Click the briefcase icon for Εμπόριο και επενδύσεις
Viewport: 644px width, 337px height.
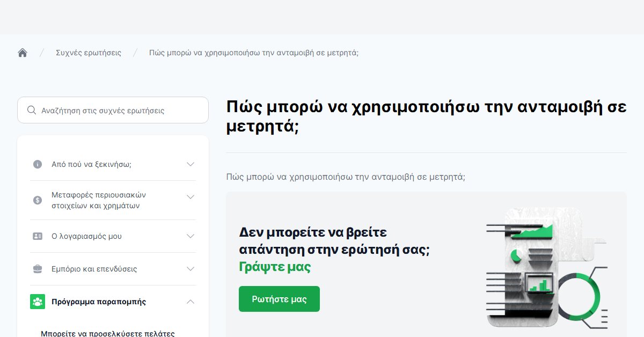pos(38,269)
